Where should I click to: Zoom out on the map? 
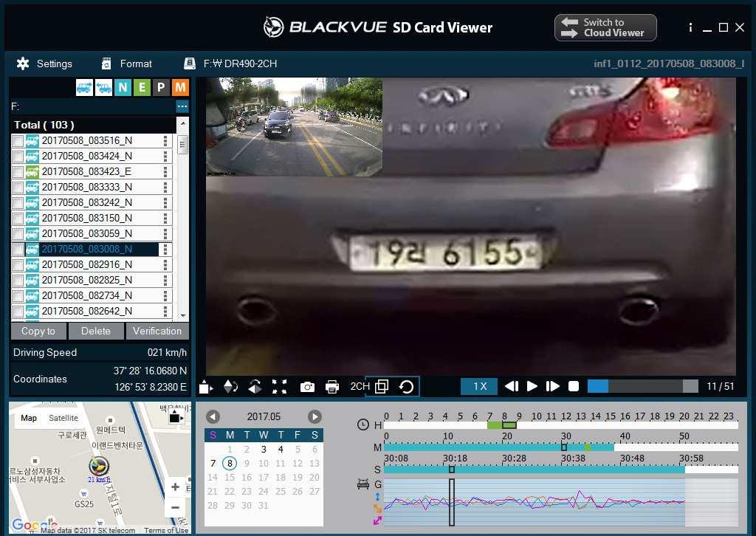point(176,507)
